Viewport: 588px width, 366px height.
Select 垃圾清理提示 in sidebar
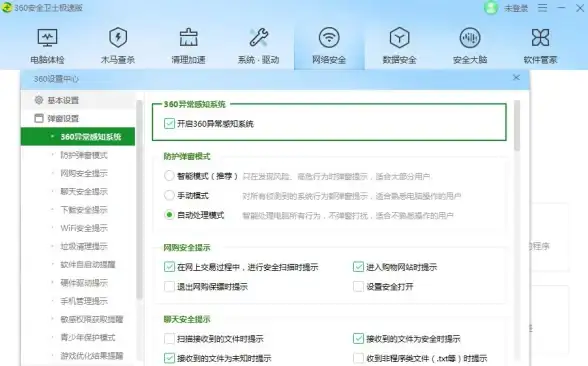pyautogui.click(x=84, y=246)
